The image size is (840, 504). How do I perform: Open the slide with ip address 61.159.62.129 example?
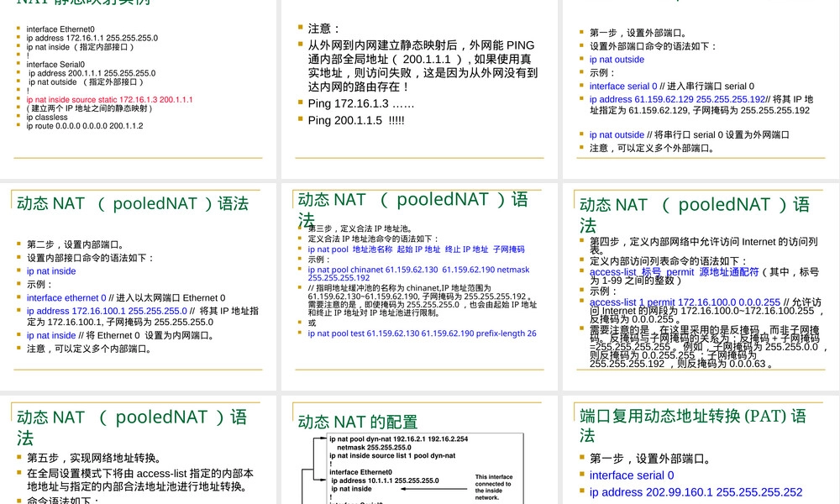[x=701, y=89]
